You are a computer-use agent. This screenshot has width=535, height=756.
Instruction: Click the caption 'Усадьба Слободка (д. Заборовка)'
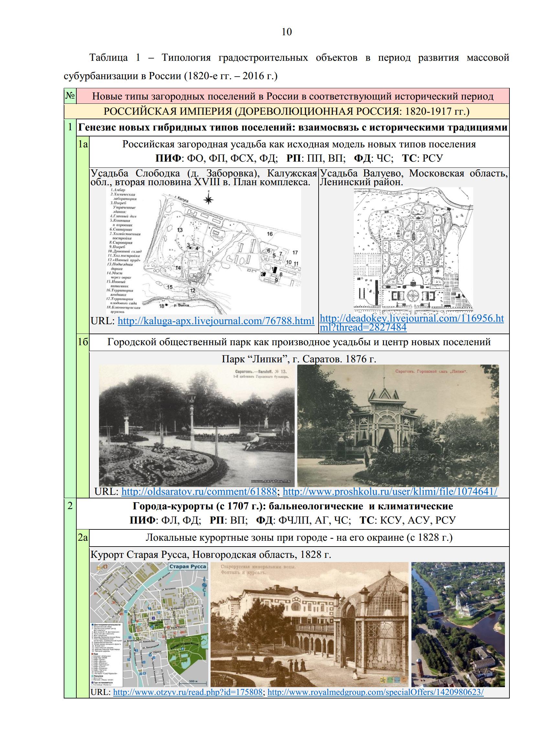click(203, 177)
